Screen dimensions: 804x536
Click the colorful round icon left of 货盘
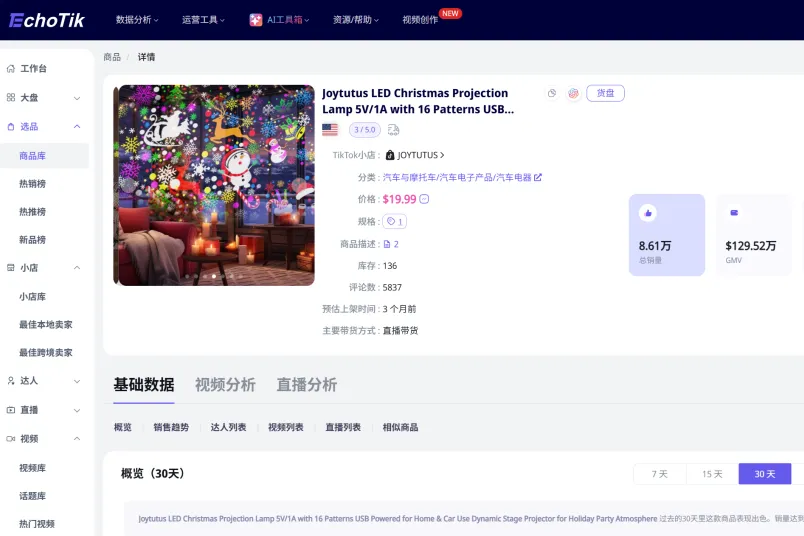click(573, 94)
